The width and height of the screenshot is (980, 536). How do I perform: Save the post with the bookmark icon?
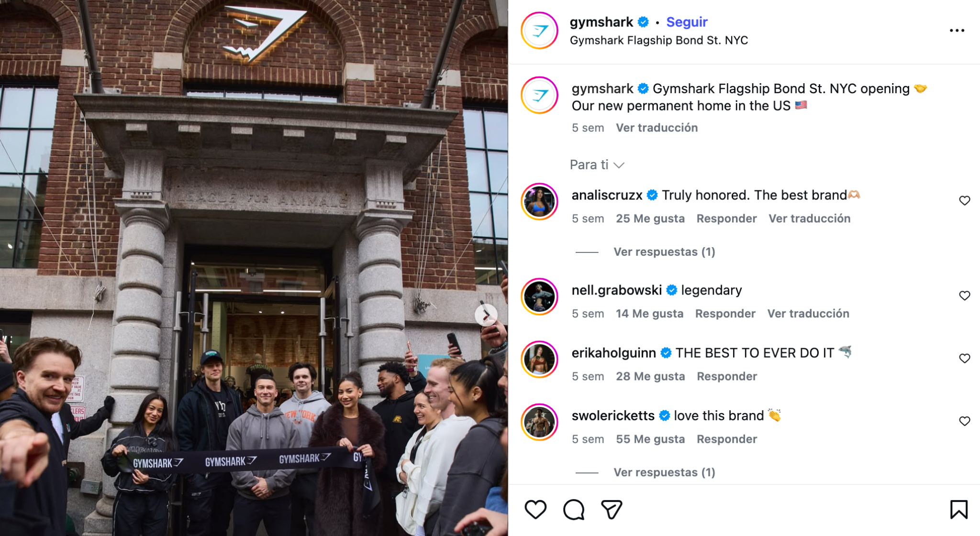click(x=958, y=509)
